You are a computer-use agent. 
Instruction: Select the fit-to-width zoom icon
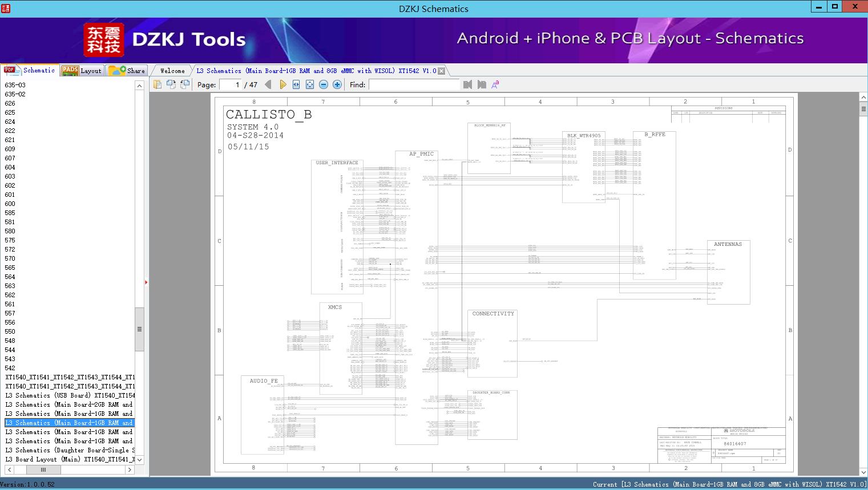[x=296, y=84]
